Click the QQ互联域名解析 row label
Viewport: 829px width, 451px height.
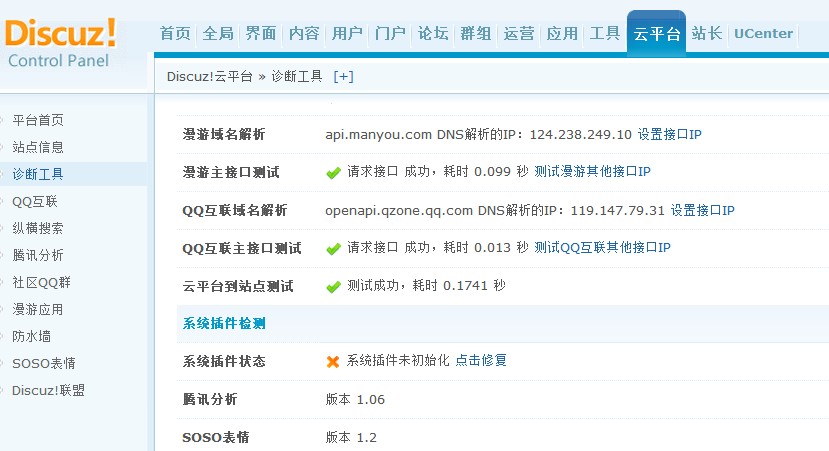pos(235,210)
